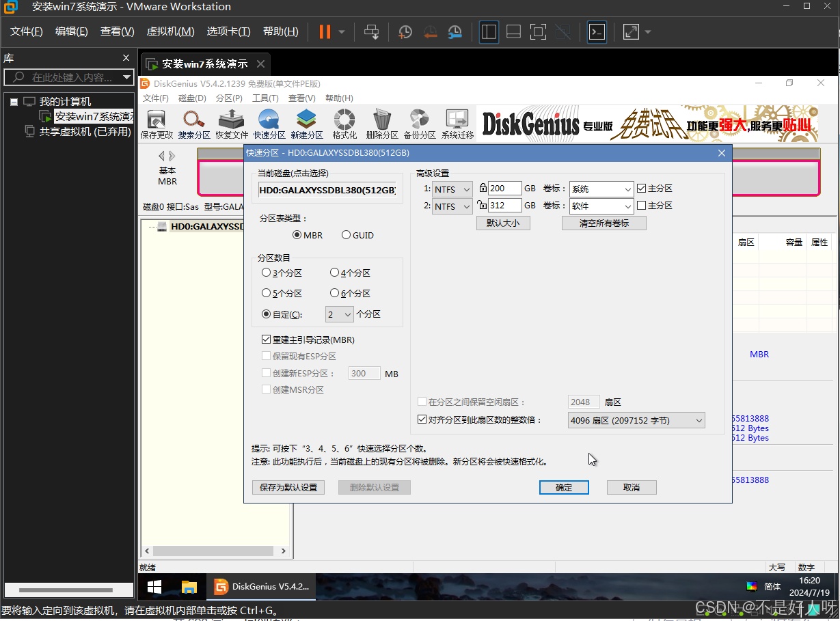The height and width of the screenshot is (621, 840).
Task: Collapse 我的计算机 tree node
Action: (x=14, y=102)
